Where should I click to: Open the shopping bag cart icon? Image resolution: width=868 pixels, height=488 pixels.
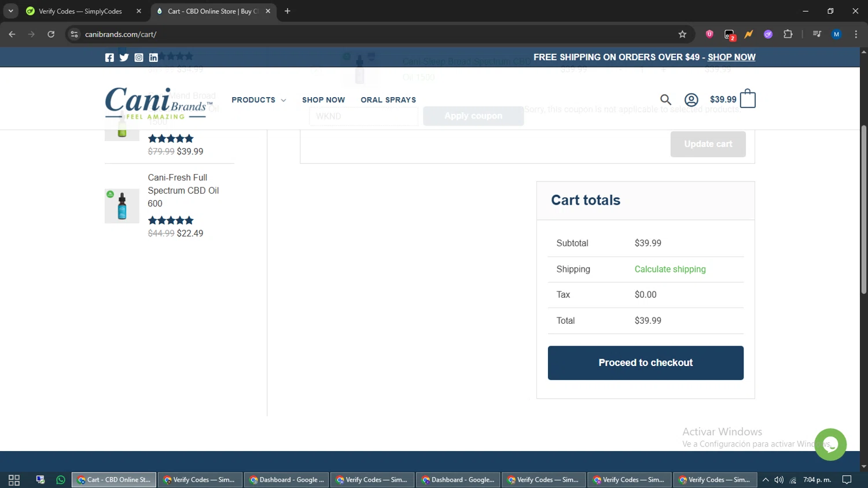click(x=748, y=98)
